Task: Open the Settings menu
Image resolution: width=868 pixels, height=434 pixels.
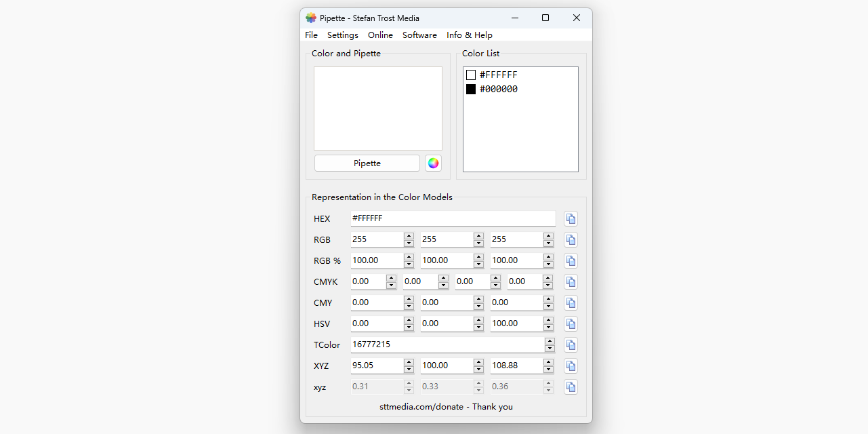Action: pos(342,35)
